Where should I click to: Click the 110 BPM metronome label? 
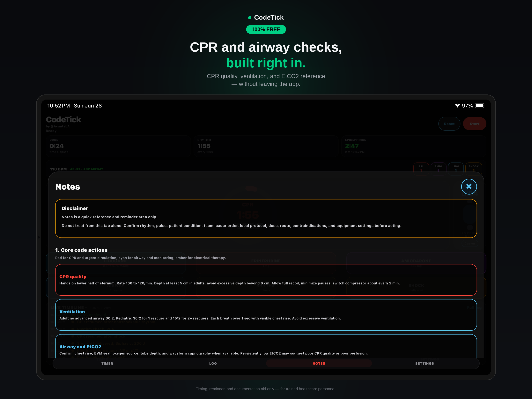click(58, 169)
